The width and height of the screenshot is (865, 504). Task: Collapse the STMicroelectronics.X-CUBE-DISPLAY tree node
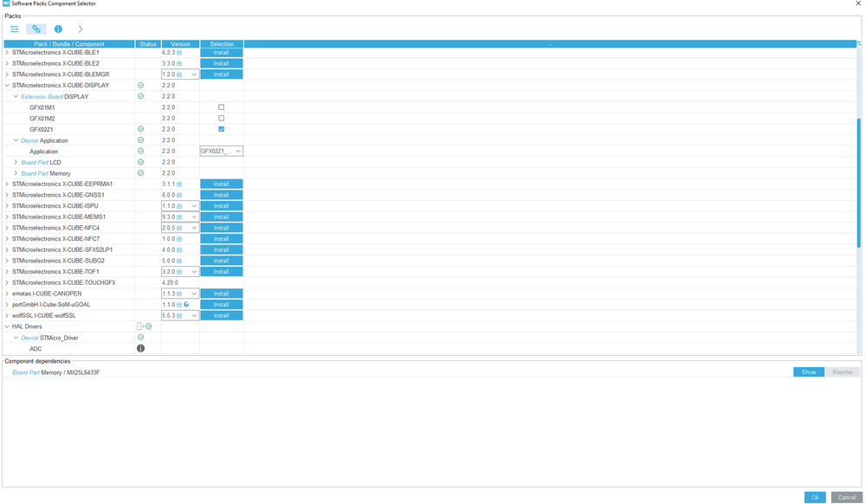[7, 86]
